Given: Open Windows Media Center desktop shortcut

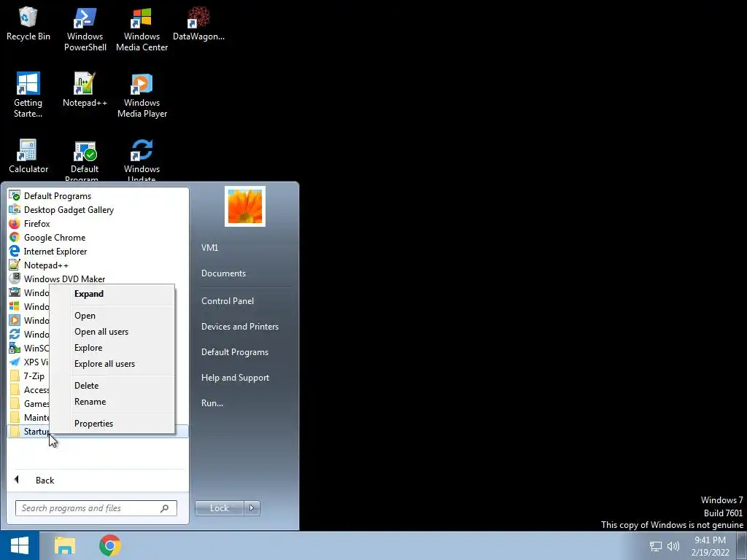Looking at the screenshot, I should coord(142,28).
